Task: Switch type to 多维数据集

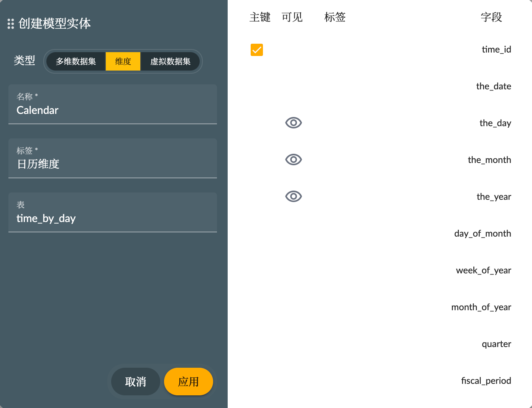Action: [76, 61]
